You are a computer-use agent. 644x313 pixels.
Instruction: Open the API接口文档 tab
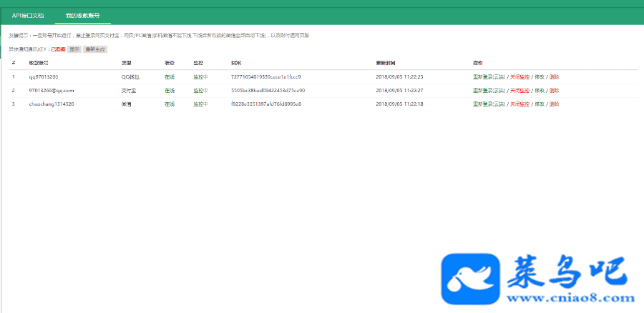(28, 15)
